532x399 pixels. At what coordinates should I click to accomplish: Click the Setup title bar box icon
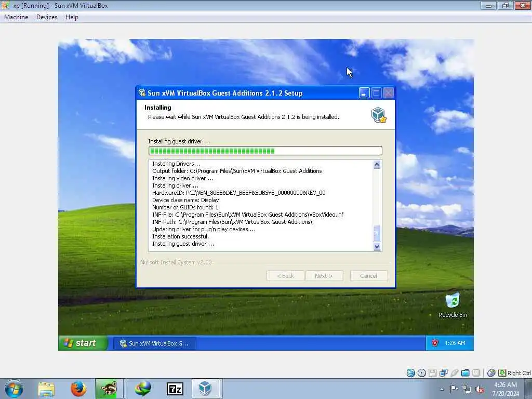point(142,92)
